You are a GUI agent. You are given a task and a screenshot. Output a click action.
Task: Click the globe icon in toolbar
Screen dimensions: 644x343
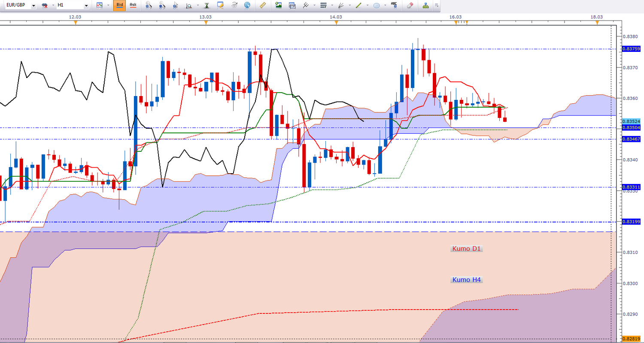[x=247, y=6]
